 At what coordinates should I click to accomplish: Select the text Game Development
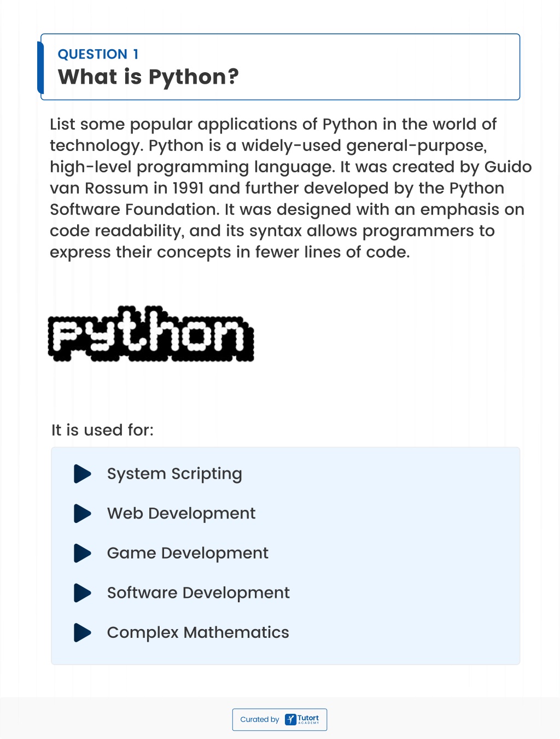[x=188, y=553]
